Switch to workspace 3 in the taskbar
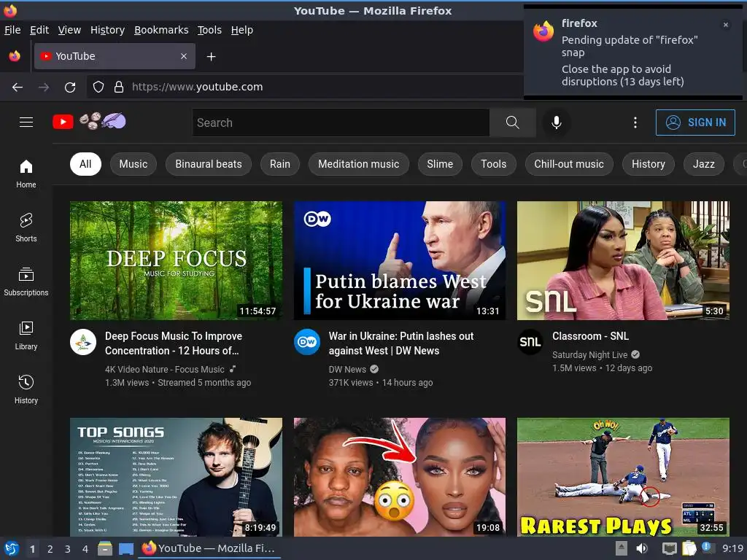The image size is (747, 560). 68,549
